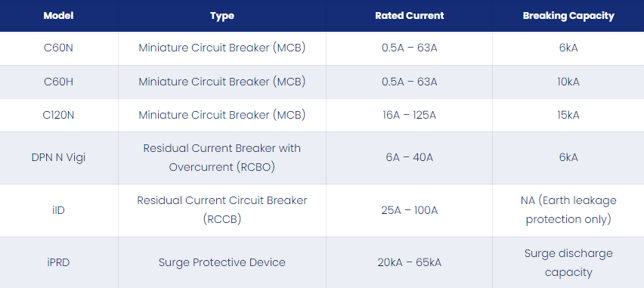Click the 16A – 125A rated current cell

pyautogui.click(x=410, y=116)
